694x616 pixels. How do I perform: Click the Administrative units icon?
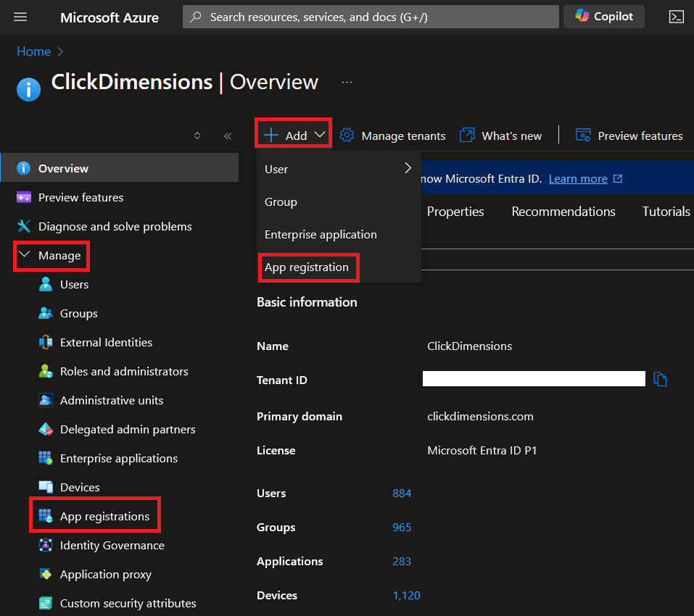click(x=46, y=400)
